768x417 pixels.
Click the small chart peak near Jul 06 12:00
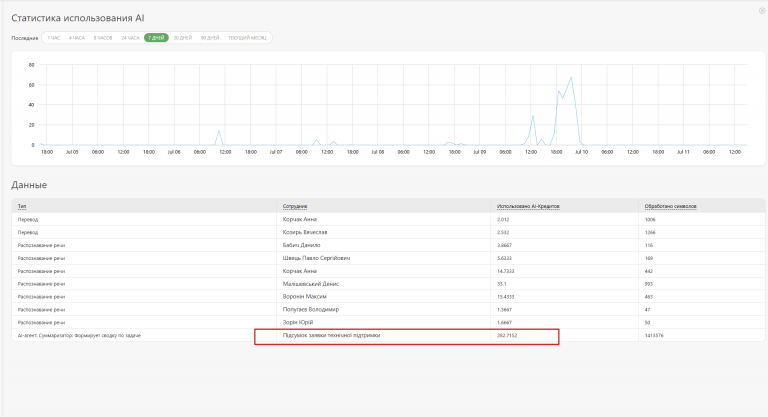[218, 130]
